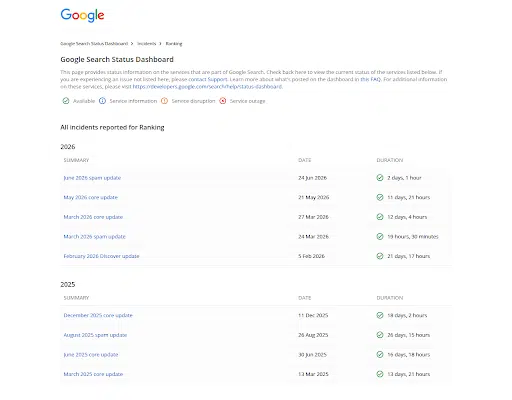The image size is (512, 400).
Task: Open the developers.google.com status-dashboard help URL
Action: (207, 87)
